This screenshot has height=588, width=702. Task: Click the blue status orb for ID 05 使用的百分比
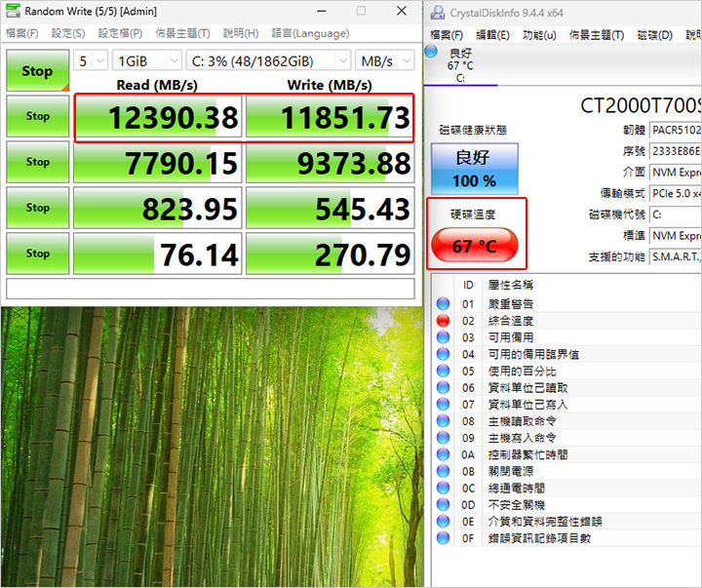coord(443,371)
